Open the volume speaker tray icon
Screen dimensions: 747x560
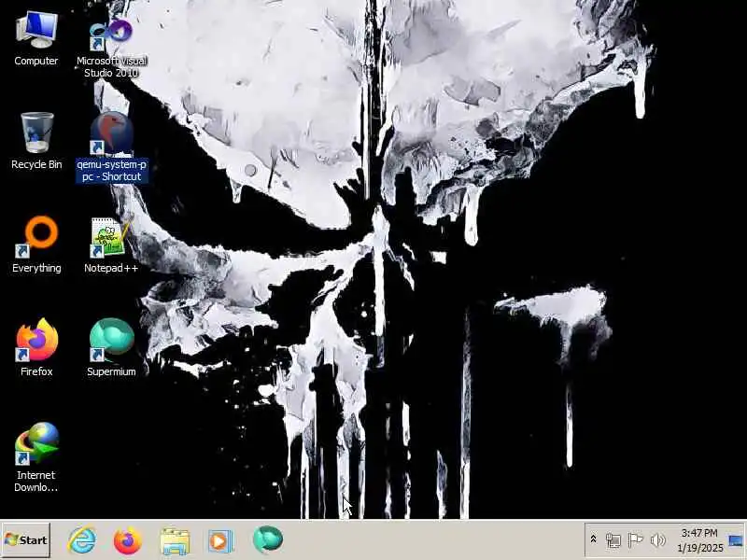tap(658, 540)
